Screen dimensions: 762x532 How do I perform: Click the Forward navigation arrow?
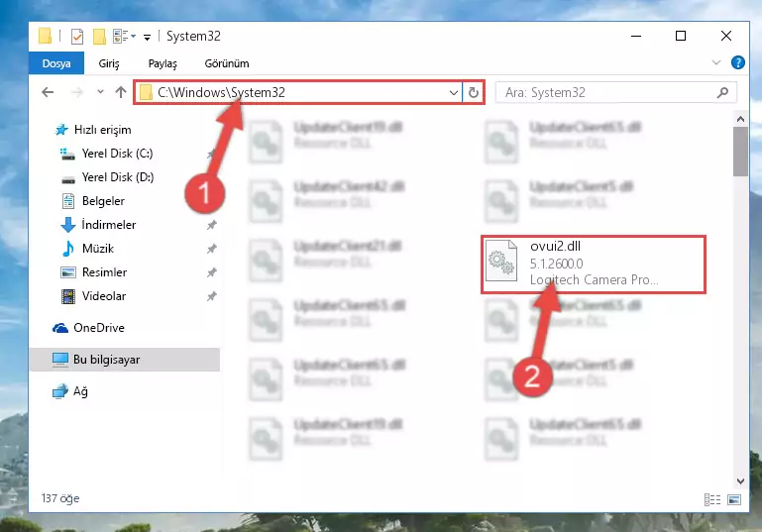76,92
